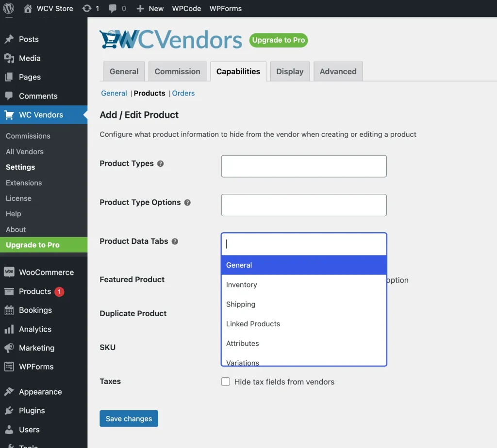Choose Inventory in the dropdown list
Screen dimensions: 497x448
point(304,285)
